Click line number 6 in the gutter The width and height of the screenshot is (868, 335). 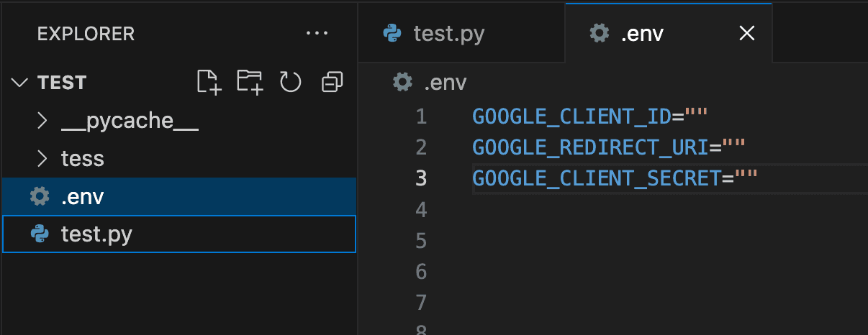[x=421, y=271]
